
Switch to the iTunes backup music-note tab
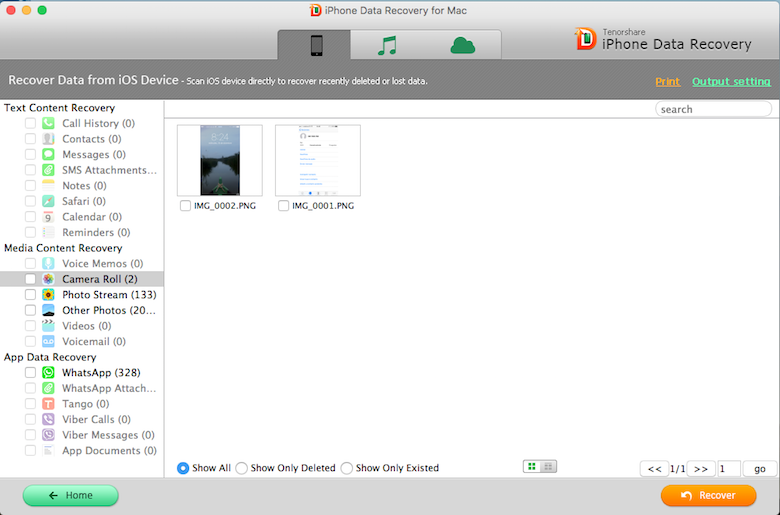tap(388, 45)
